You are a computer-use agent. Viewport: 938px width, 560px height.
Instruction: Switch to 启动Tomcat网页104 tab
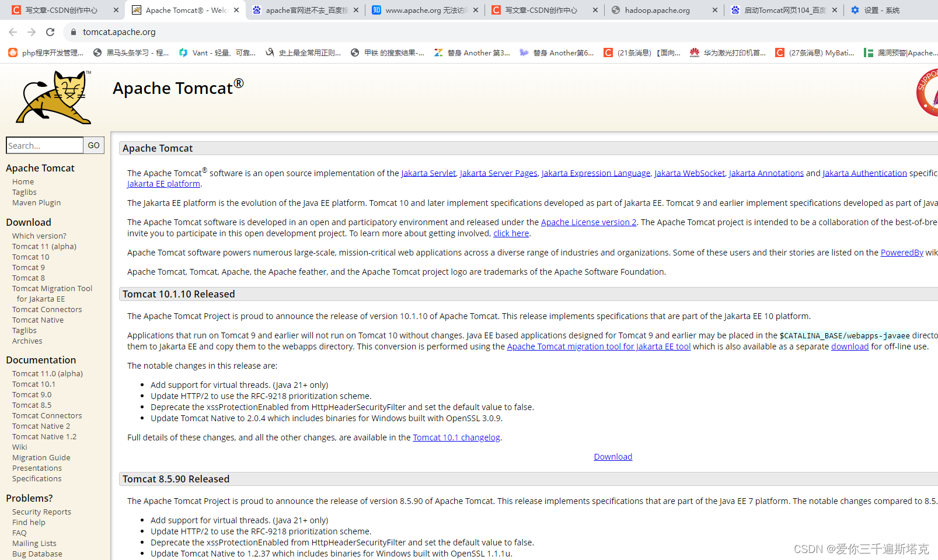pos(784,10)
